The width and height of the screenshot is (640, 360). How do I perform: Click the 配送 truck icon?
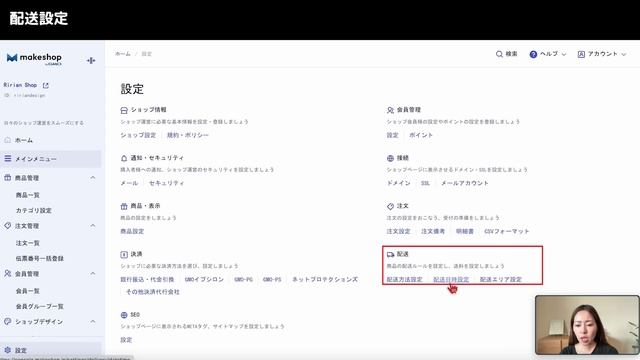coord(390,254)
